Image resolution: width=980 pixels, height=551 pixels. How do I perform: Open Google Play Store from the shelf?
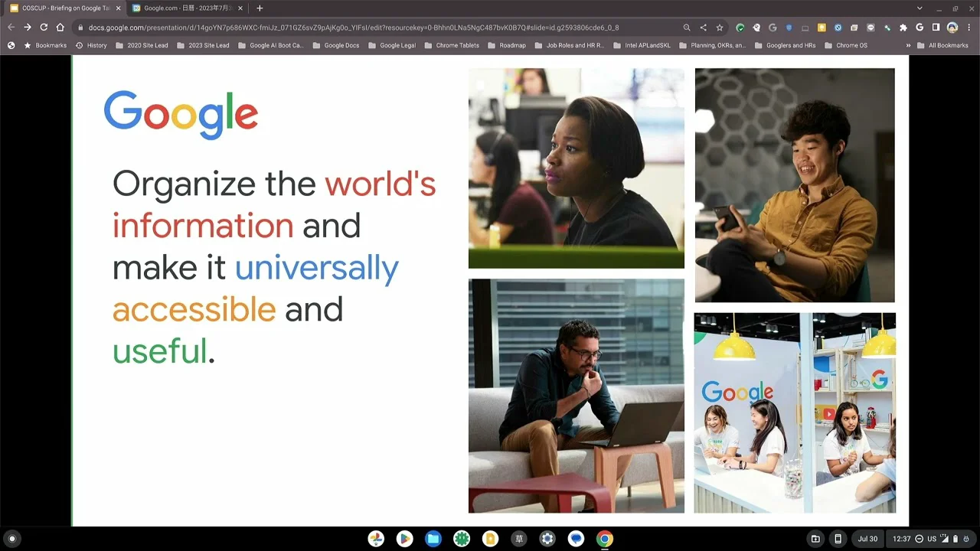pyautogui.click(x=404, y=539)
